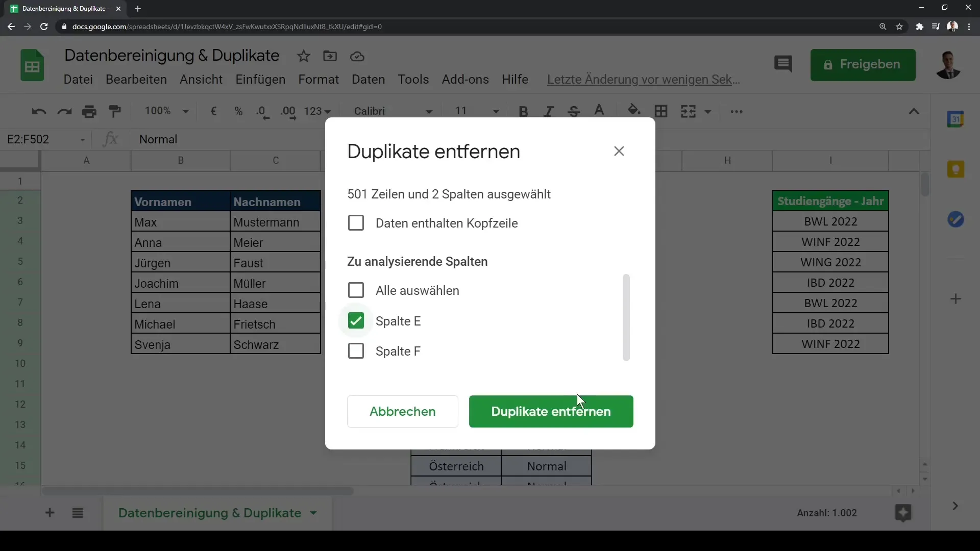Open the fill color bucket

point(634,111)
